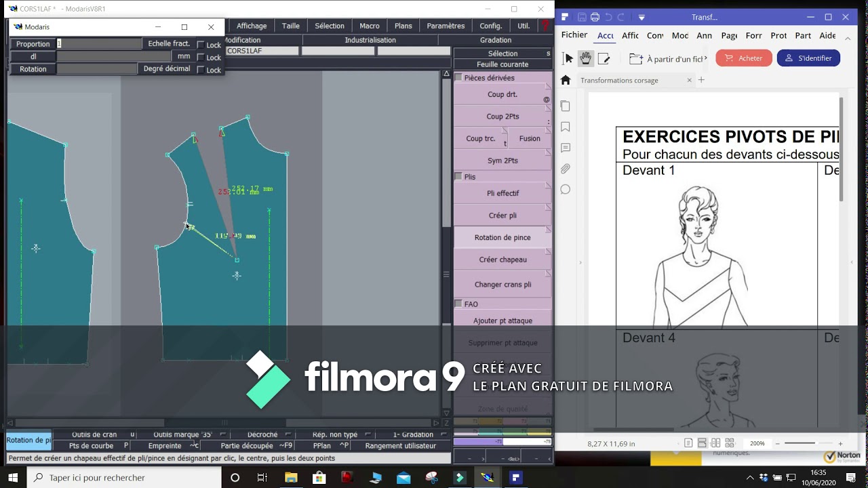Open the comments sidebar panel
The width and height of the screenshot is (868, 488).
566,148
